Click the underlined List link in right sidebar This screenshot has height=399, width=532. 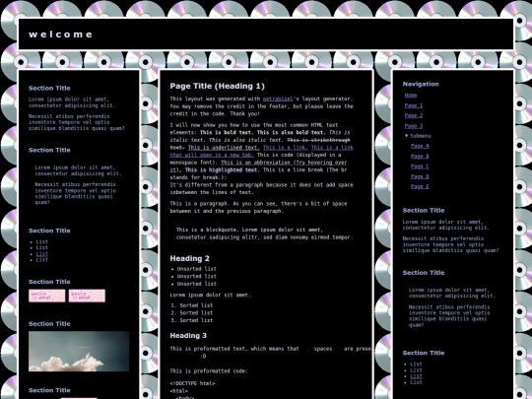[416, 376]
